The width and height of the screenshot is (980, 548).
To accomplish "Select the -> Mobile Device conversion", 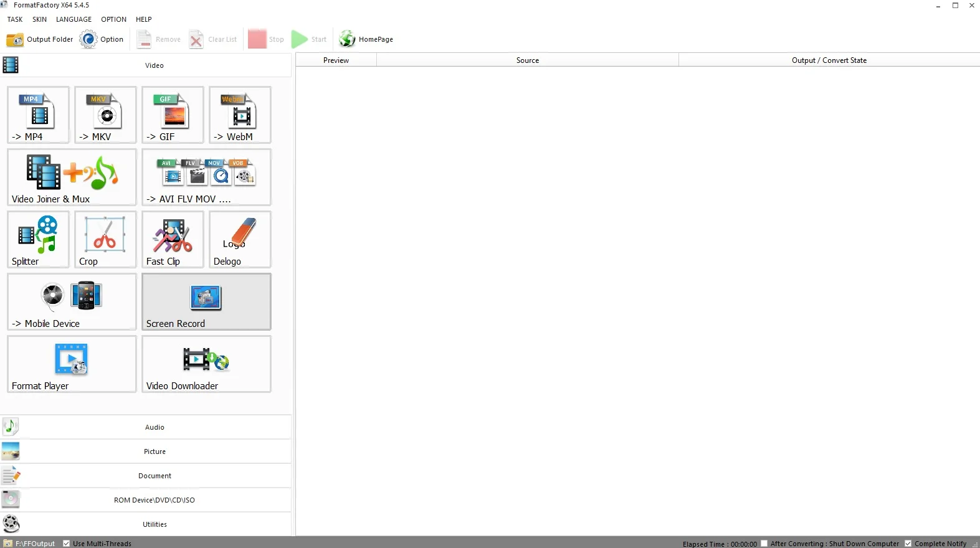I will point(72,301).
